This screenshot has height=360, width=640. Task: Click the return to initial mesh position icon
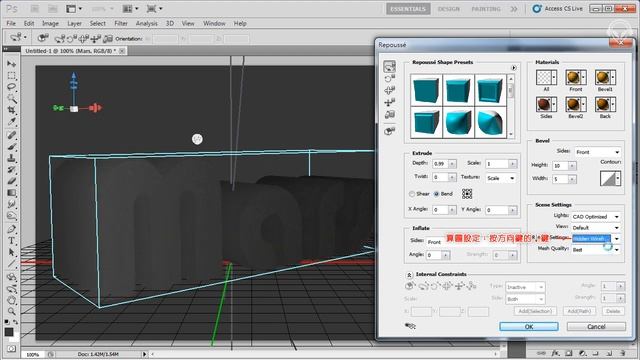pyautogui.click(x=389, y=131)
